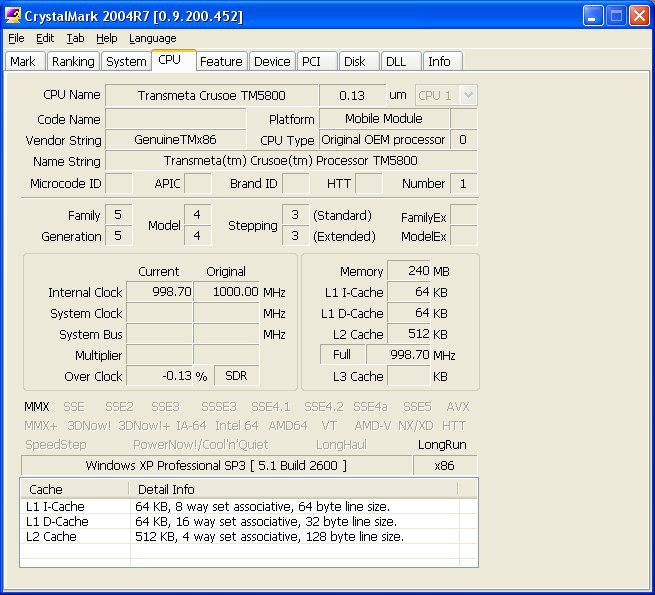
Task: Select the L1 I-Cache row in list
Action: click(x=249, y=506)
